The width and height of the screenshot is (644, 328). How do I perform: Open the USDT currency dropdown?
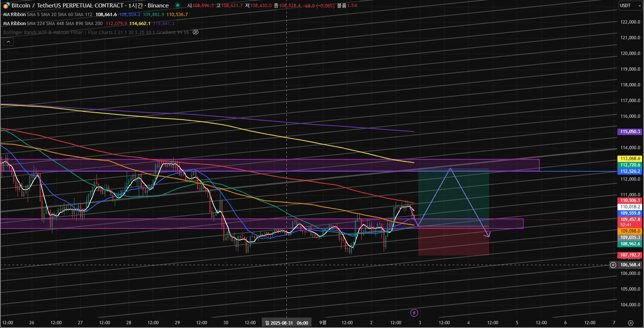tap(631, 6)
